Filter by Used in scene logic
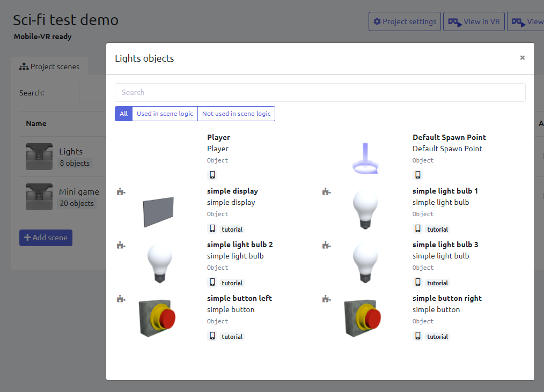This screenshot has height=392, width=544. [165, 114]
